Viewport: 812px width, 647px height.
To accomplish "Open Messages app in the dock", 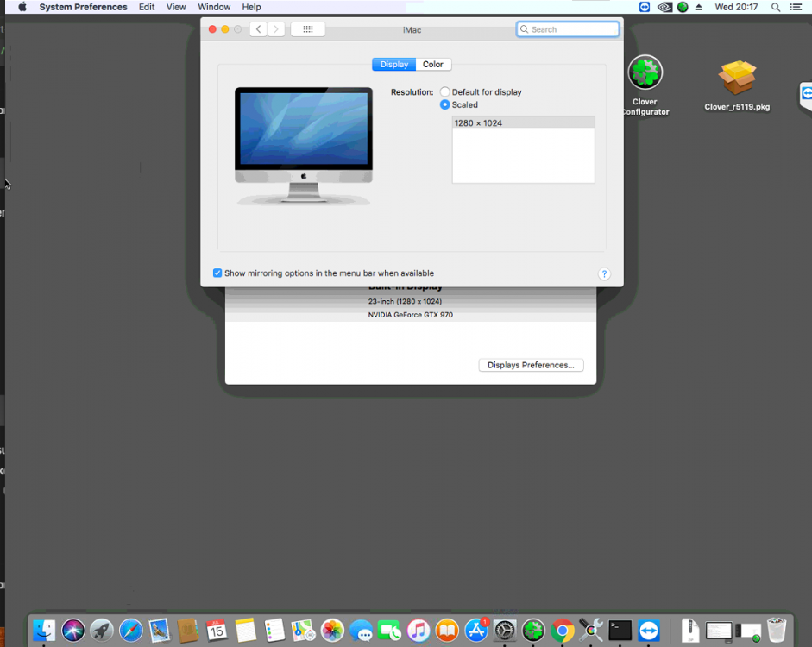I will pyautogui.click(x=361, y=631).
